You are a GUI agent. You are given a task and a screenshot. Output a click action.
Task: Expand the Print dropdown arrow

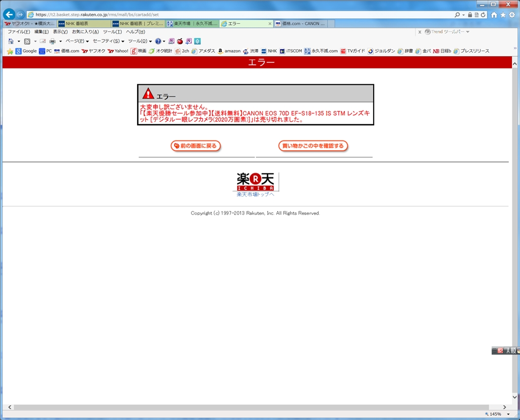[60, 42]
